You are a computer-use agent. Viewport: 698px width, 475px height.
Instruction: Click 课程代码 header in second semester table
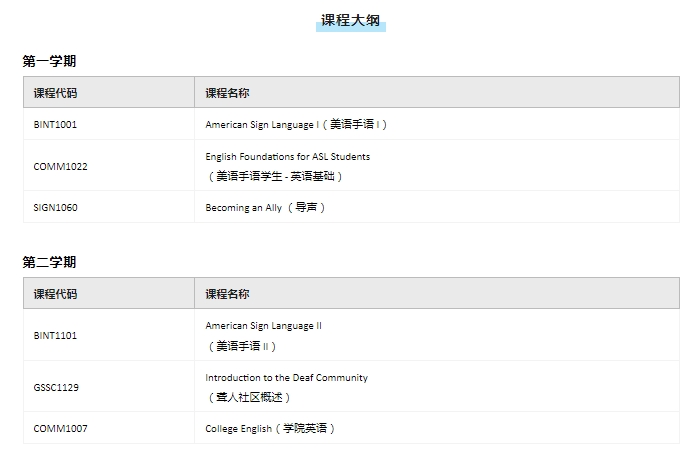click(x=55, y=294)
